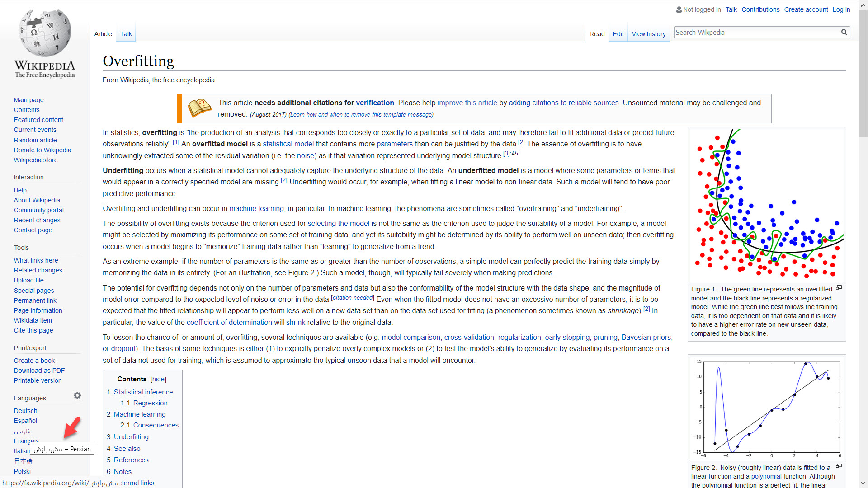Jump to See also section

tap(127, 449)
